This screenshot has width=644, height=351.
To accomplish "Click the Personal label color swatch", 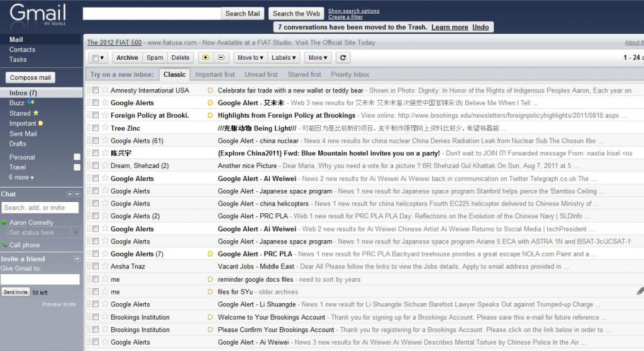I will (x=77, y=157).
